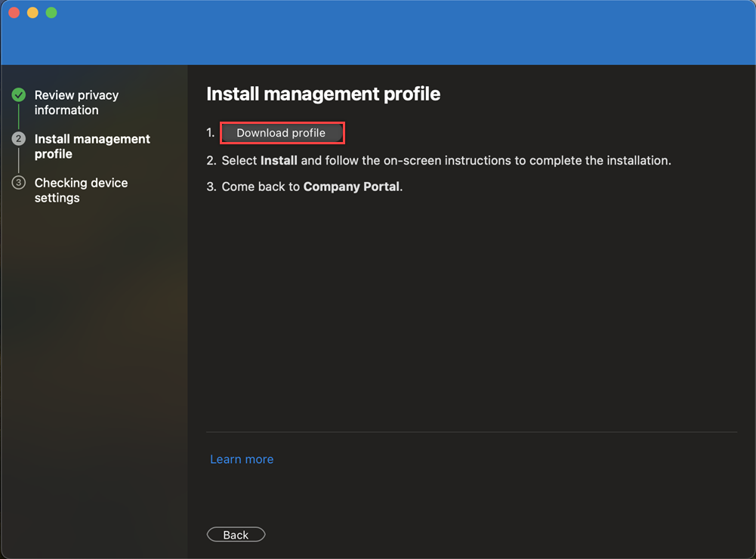Viewport: 756px width, 559px height.
Task: Click the bold Install word in step 2
Action: (279, 160)
